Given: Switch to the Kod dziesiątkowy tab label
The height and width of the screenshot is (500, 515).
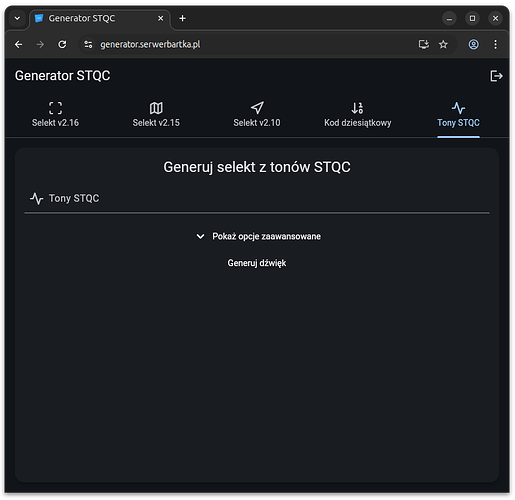Looking at the screenshot, I should pos(358,123).
